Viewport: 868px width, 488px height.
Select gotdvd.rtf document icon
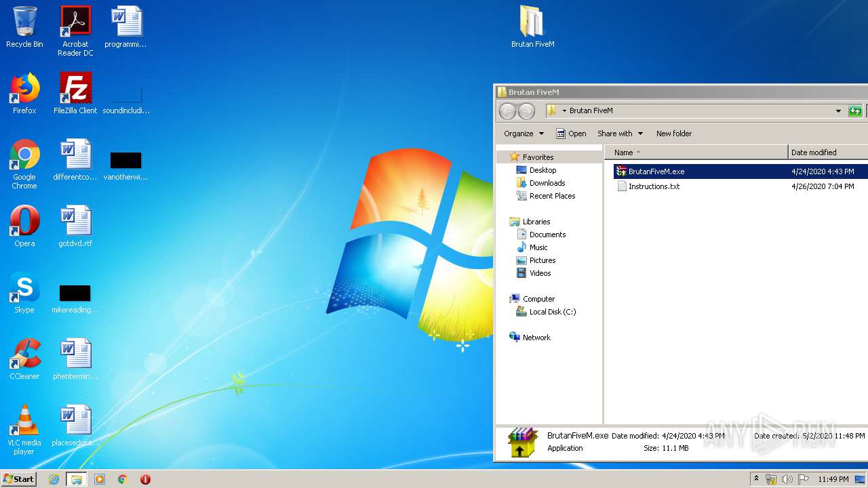pyautogui.click(x=75, y=226)
